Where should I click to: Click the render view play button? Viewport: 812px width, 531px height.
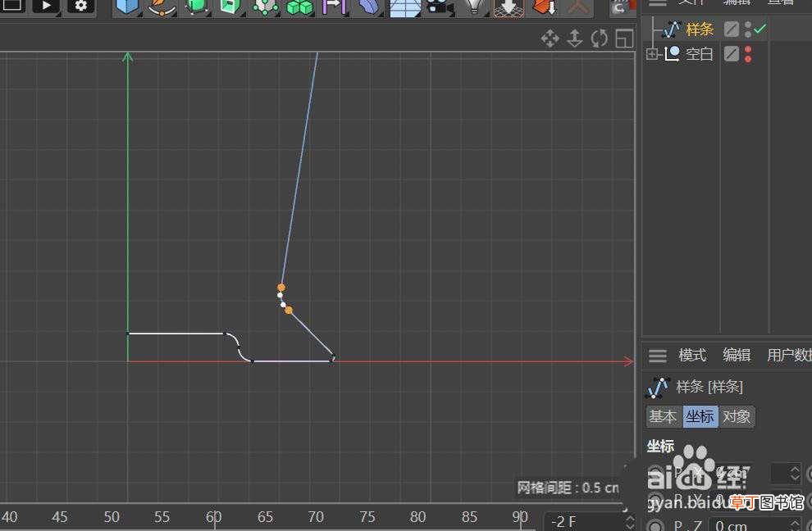(x=46, y=6)
